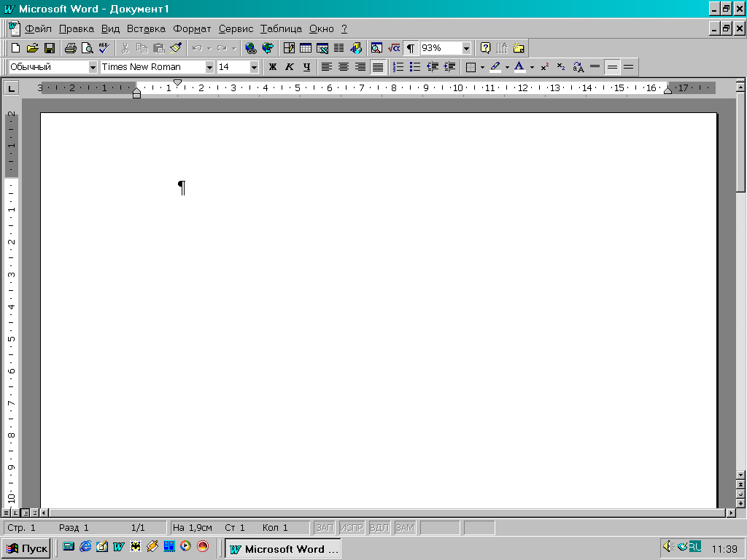Insert a bulleted list

coord(415,67)
